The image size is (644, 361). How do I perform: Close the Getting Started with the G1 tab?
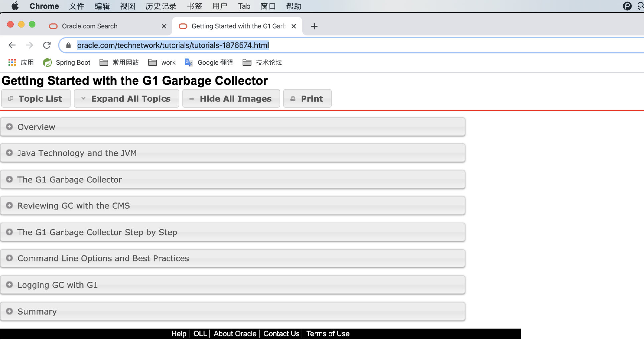pyautogui.click(x=294, y=26)
